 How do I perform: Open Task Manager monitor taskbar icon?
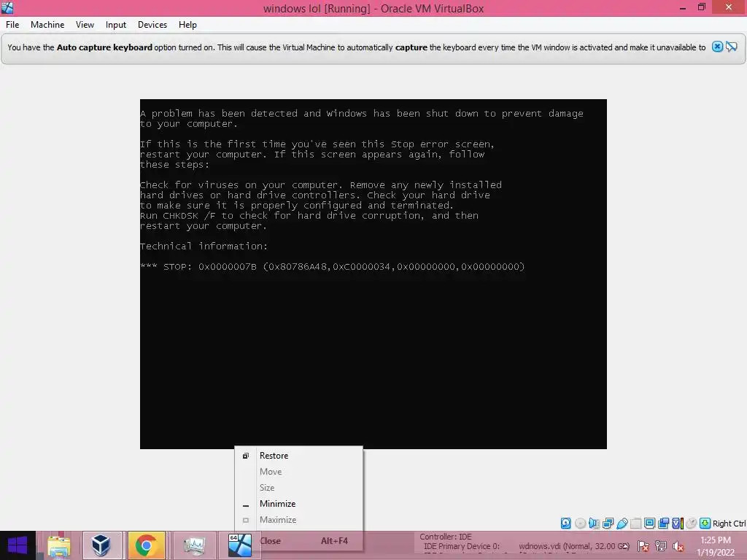click(x=194, y=545)
